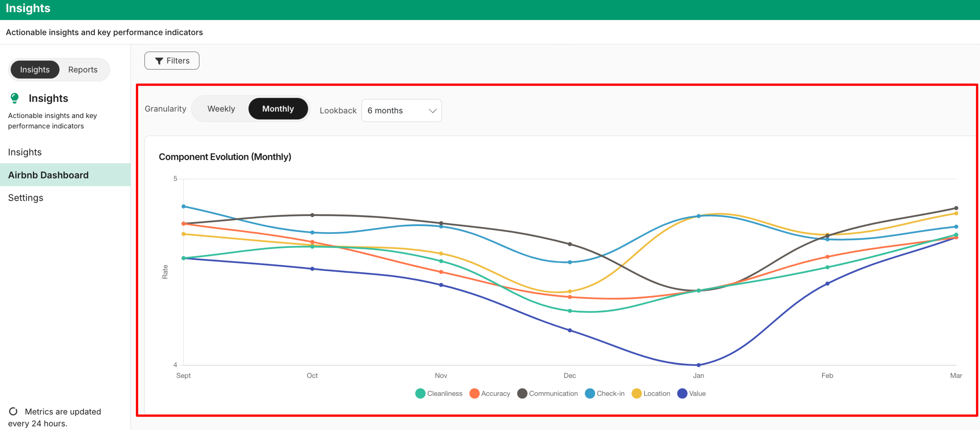The width and height of the screenshot is (980, 430).
Task: Click the Lookback dropdown chevron arrow
Action: pyautogui.click(x=433, y=111)
